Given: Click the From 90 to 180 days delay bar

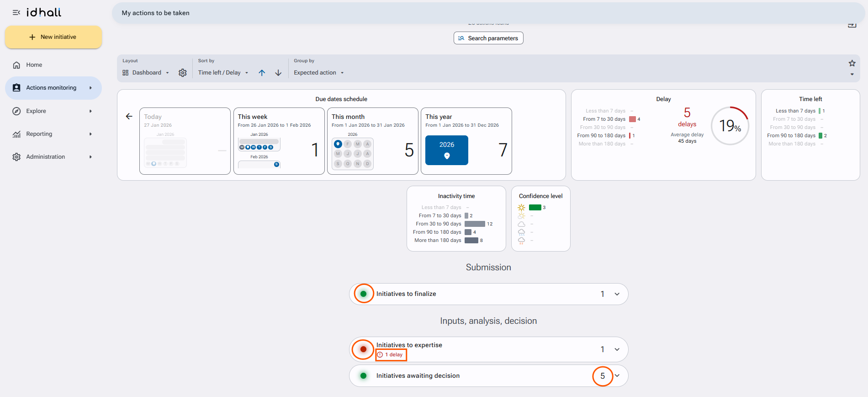Looking at the screenshot, I should pos(630,136).
